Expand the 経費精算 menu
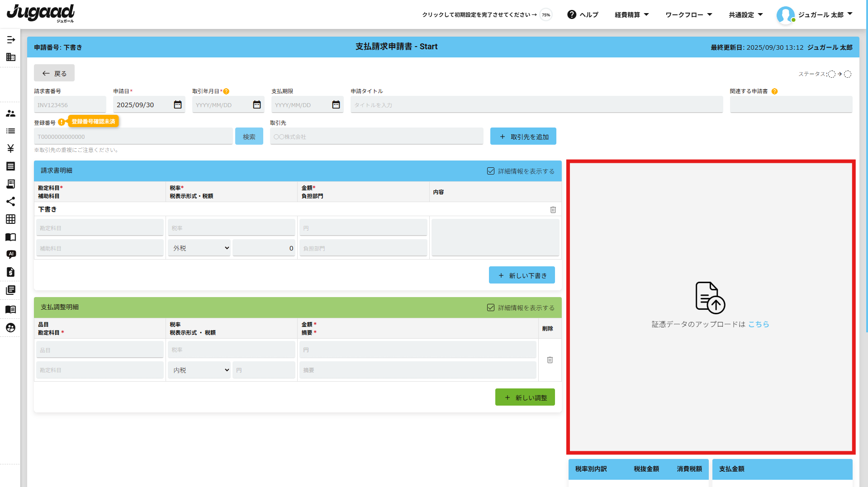Image resolution: width=868 pixels, height=487 pixels. [631, 15]
